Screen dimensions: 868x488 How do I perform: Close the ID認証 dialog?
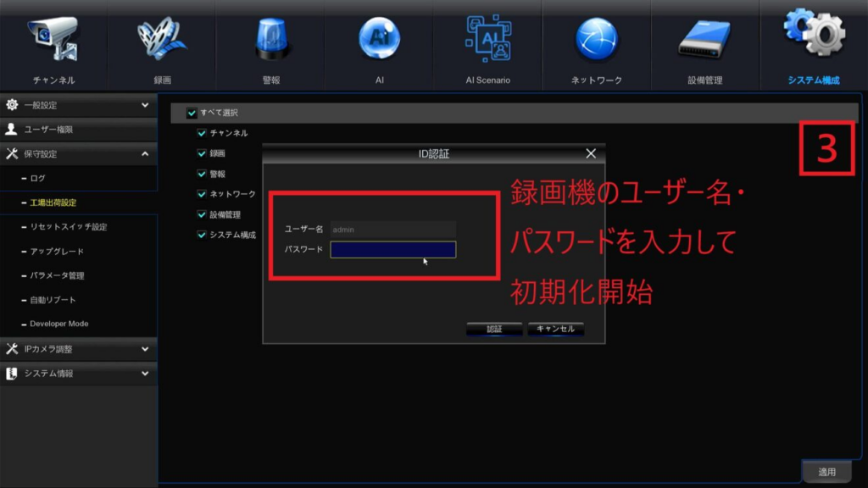tap(591, 153)
